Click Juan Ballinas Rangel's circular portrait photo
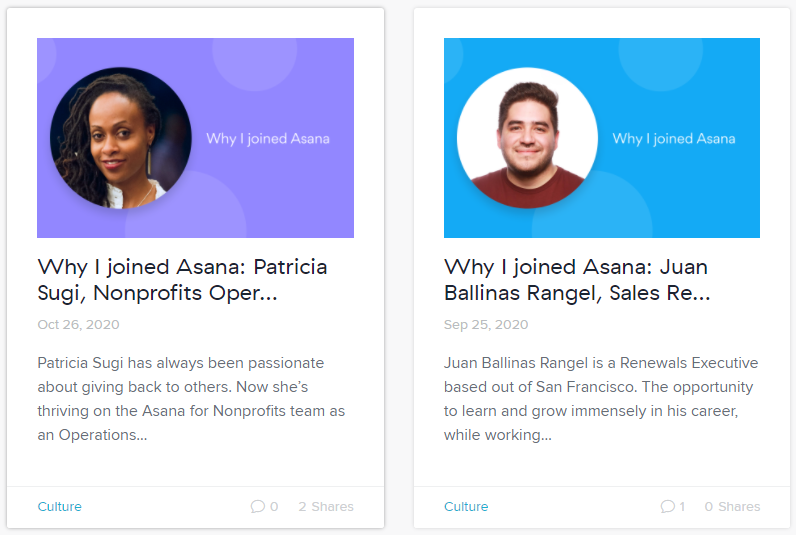796x535 pixels. 527,138
